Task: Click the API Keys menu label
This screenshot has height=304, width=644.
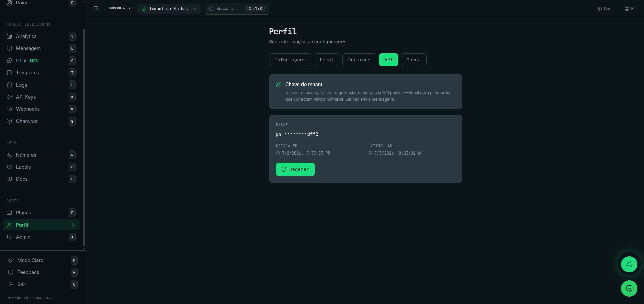Action: point(26,97)
